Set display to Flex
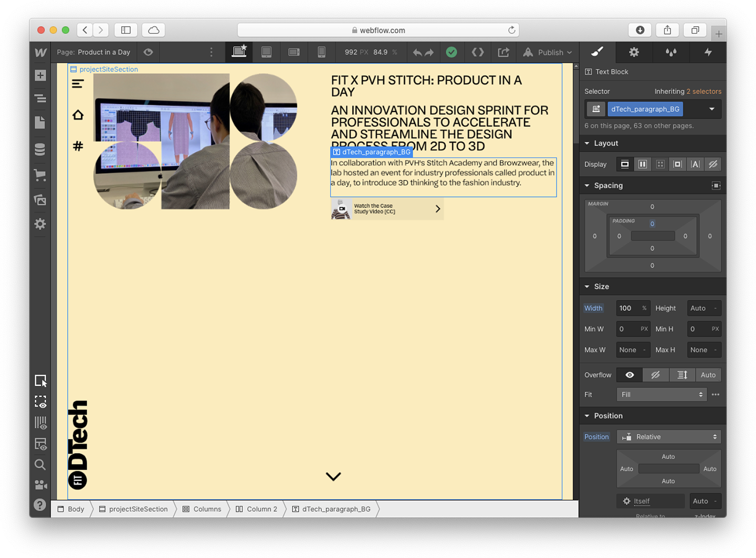The width and height of the screenshot is (756, 558). click(643, 164)
